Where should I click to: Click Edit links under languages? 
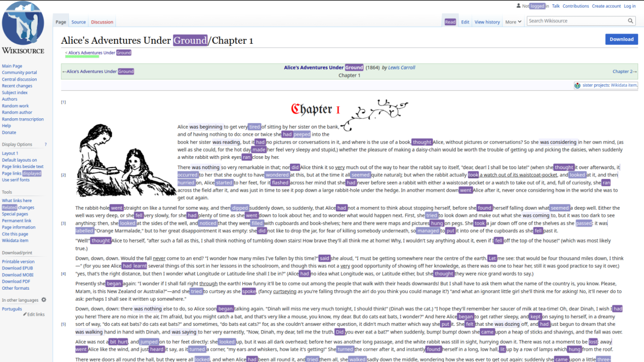pos(36,314)
